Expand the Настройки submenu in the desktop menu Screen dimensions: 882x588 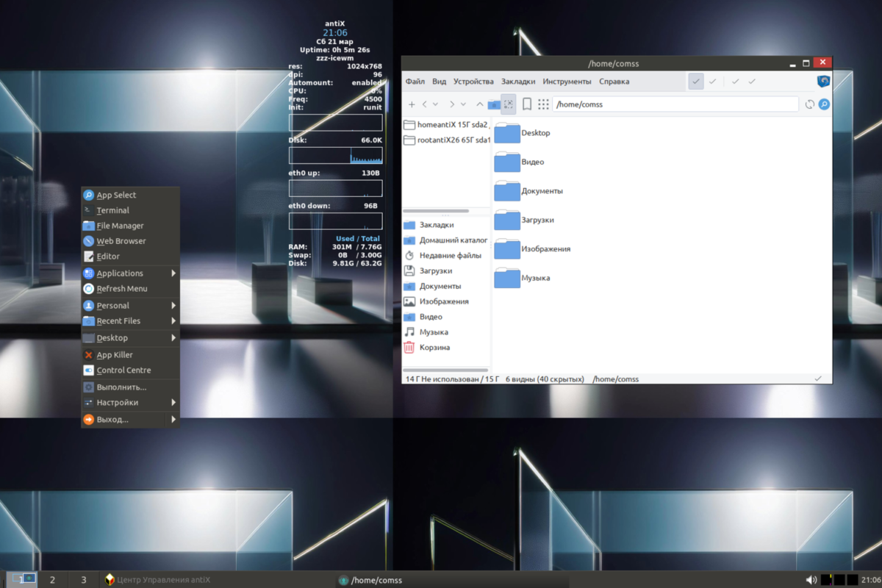(x=118, y=402)
